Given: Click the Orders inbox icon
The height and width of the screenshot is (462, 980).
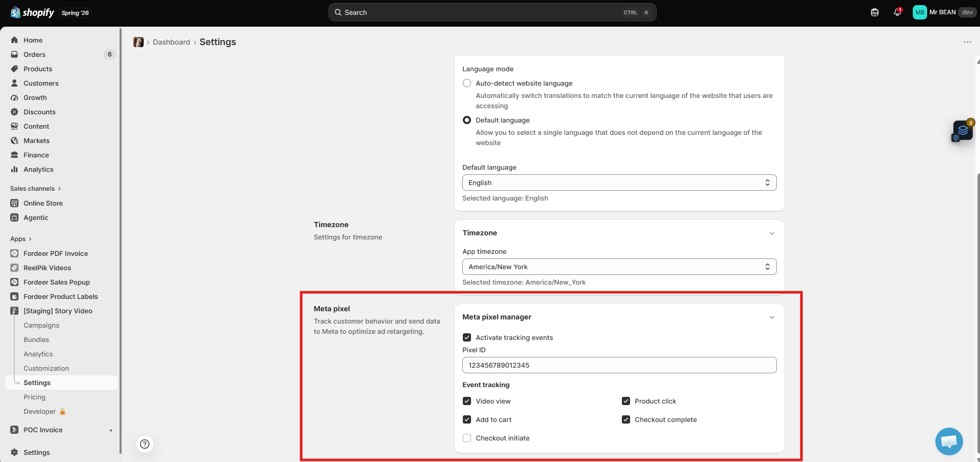Looking at the screenshot, I should point(14,54).
